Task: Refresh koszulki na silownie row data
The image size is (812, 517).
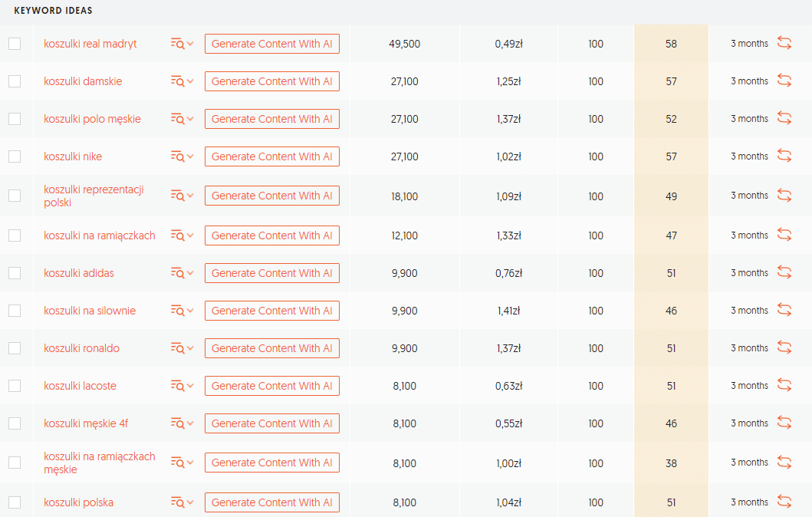Action: pos(784,310)
